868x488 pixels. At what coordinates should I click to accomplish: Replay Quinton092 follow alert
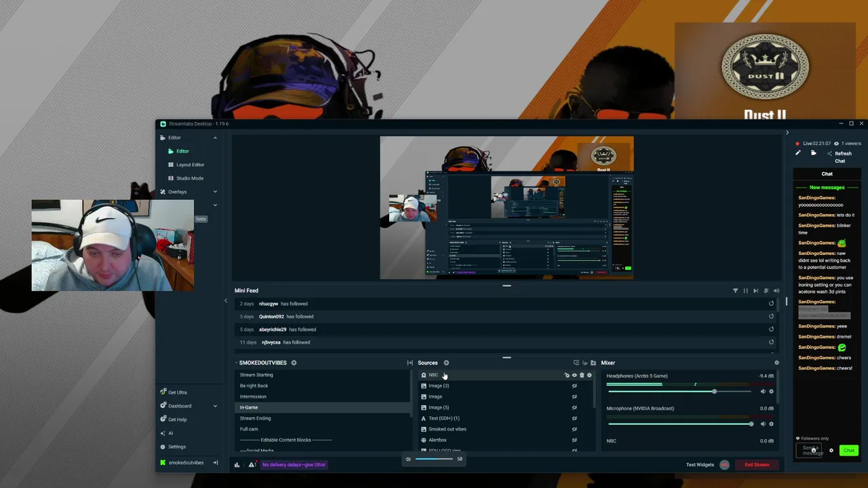click(771, 317)
